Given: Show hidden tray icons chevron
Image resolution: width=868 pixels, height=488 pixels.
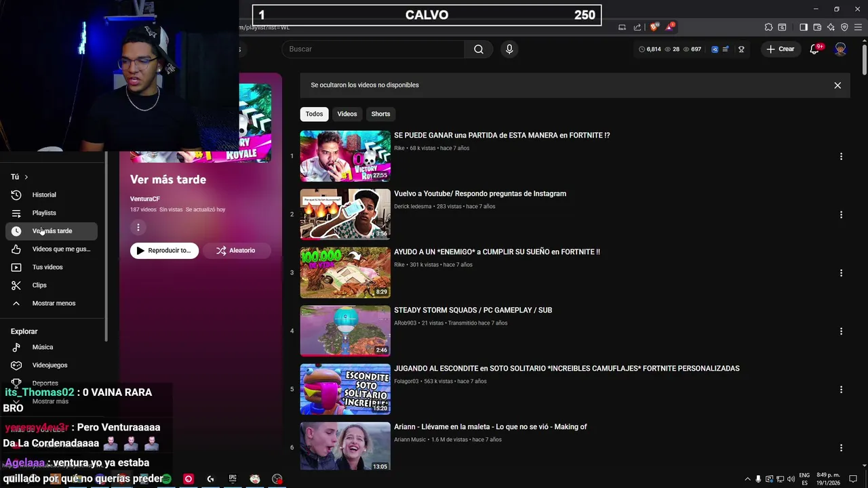Looking at the screenshot, I should pyautogui.click(x=747, y=479).
